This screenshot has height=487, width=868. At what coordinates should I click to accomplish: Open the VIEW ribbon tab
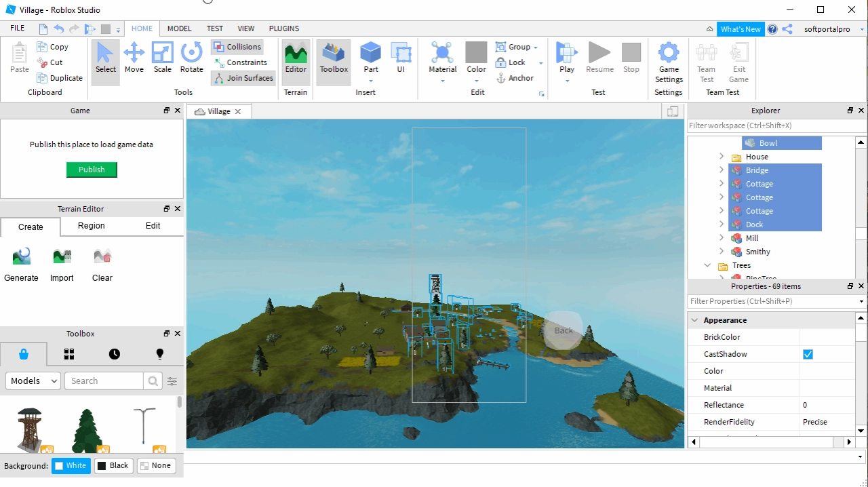click(246, 28)
